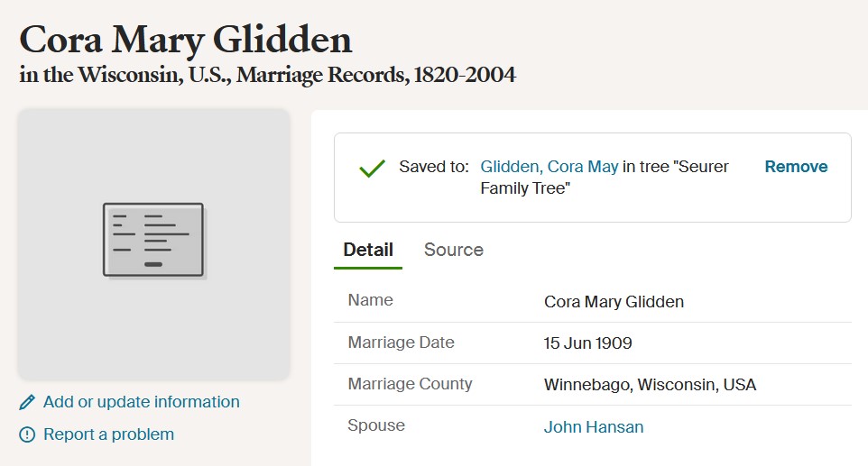
Task: Switch to the Source tab
Action: tap(453, 250)
